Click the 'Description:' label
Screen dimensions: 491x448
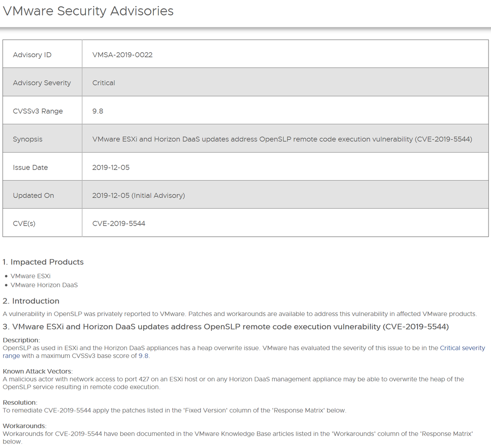click(21, 340)
